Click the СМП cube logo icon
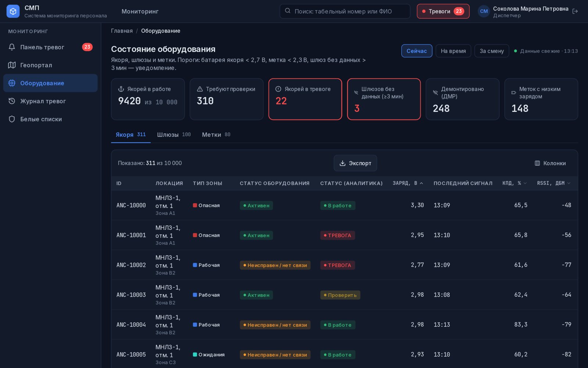 click(13, 11)
